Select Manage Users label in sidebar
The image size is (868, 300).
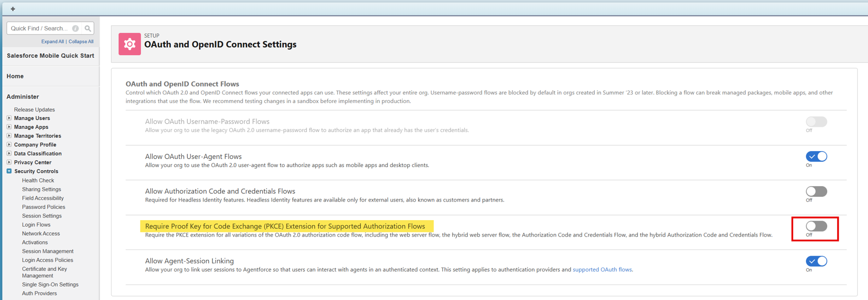click(x=32, y=118)
